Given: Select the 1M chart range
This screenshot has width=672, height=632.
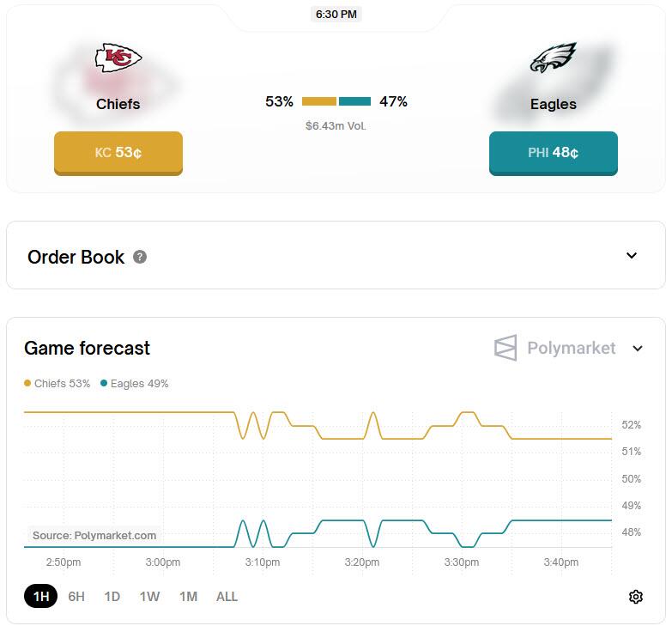Looking at the screenshot, I should 188,597.
